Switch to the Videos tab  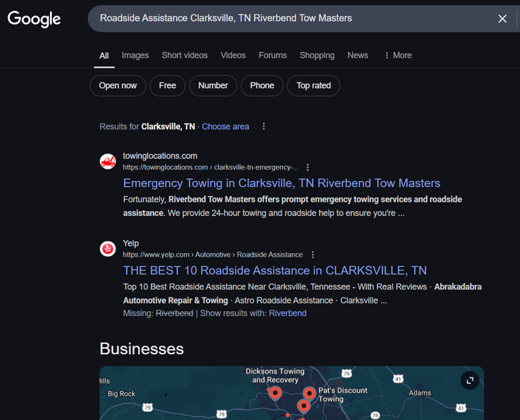click(x=233, y=55)
